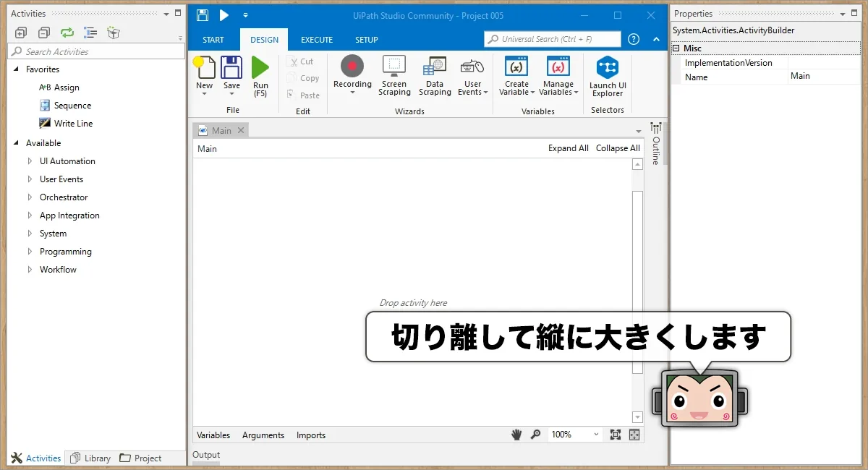Viewport: 868px width, 470px height.
Task: Click the New file ribbon icon
Action: pos(205,67)
